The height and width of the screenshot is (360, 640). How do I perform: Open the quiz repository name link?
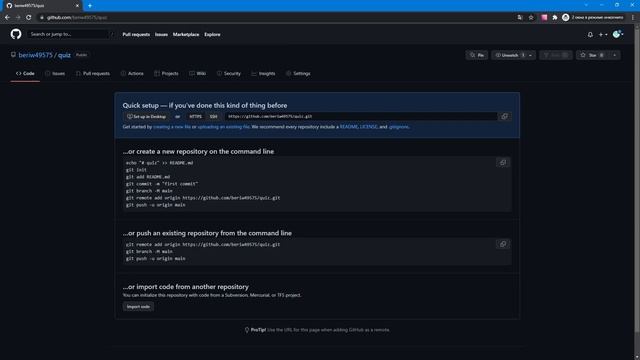64,55
